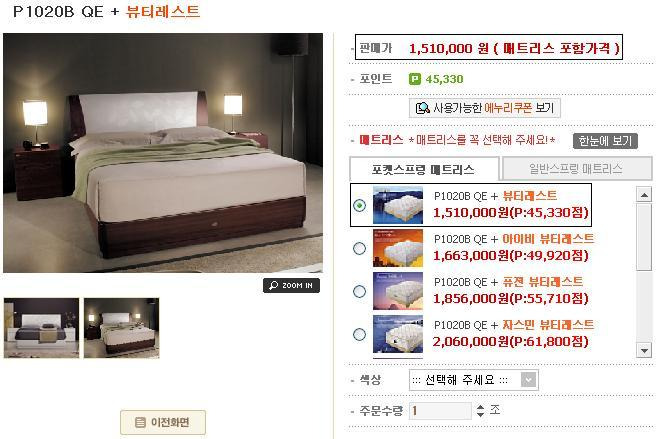Switch to 포켓스프링 매트리스 tab
The image size is (658, 439).
click(423, 170)
